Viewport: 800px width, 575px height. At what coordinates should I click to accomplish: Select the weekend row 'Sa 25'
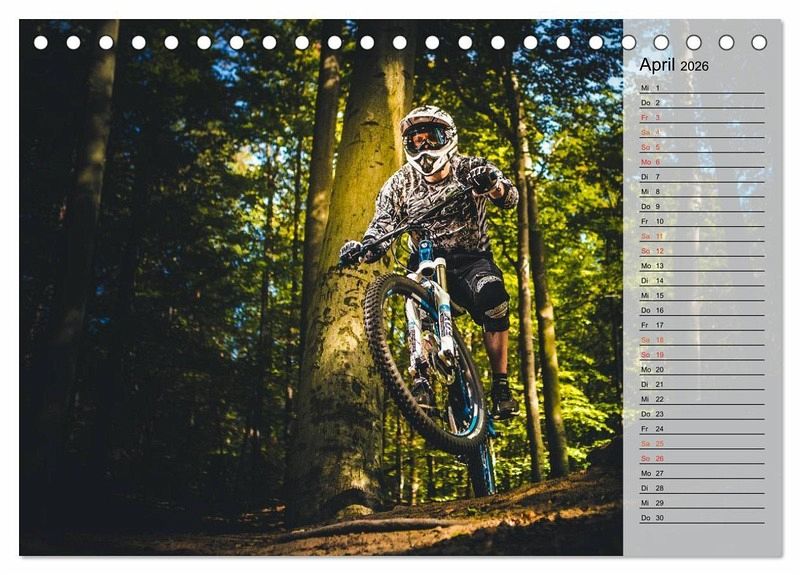click(702, 443)
